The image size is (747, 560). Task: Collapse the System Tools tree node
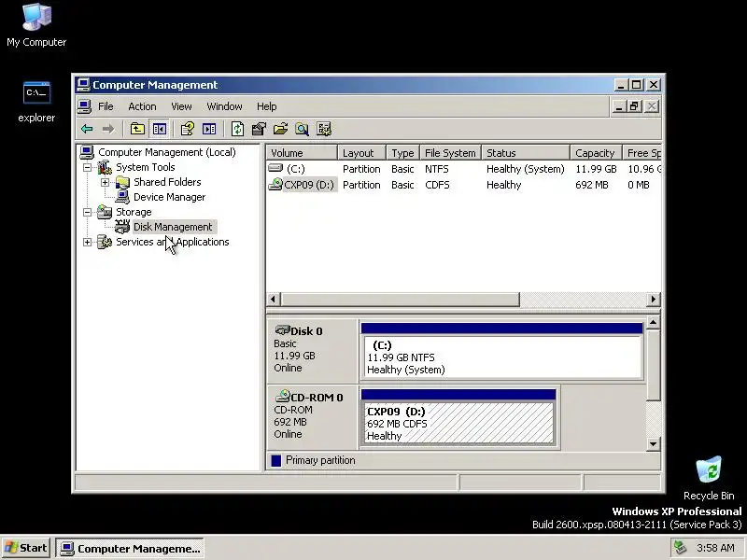[87, 167]
